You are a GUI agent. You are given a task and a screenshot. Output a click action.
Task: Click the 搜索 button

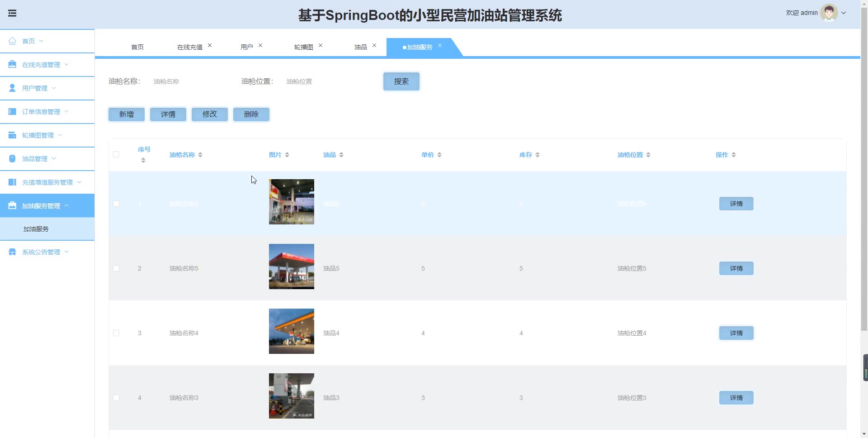(x=401, y=81)
